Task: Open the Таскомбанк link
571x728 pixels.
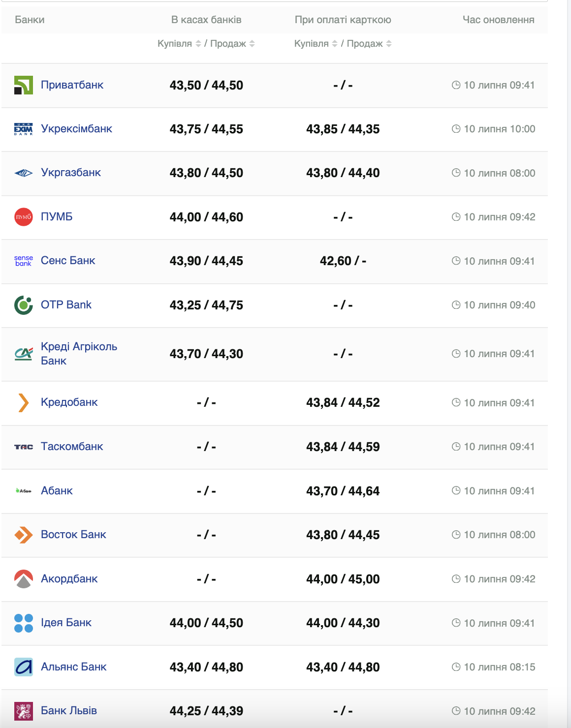Action: pos(72,447)
